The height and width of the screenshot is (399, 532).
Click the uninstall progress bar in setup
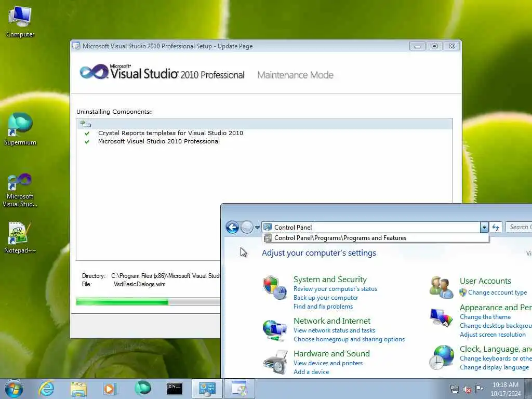coord(148,302)
